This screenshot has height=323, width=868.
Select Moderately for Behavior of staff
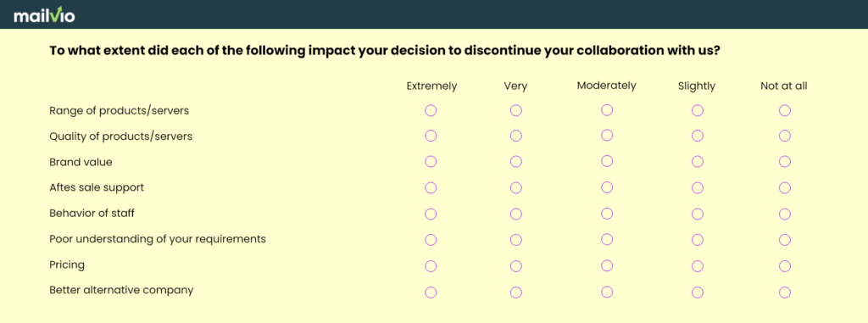[x=607, y=213]
